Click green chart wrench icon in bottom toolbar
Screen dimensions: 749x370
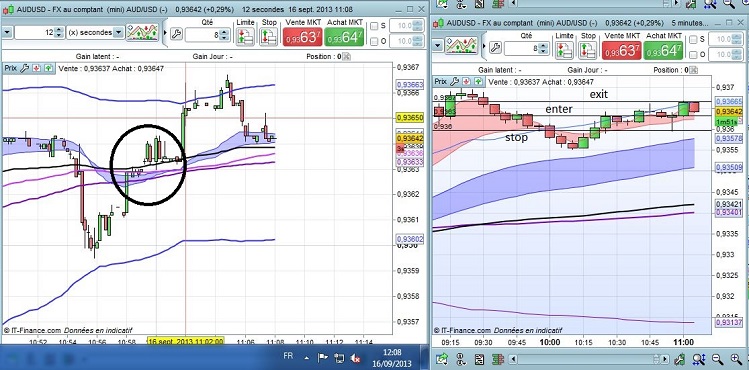pos(680,359)
